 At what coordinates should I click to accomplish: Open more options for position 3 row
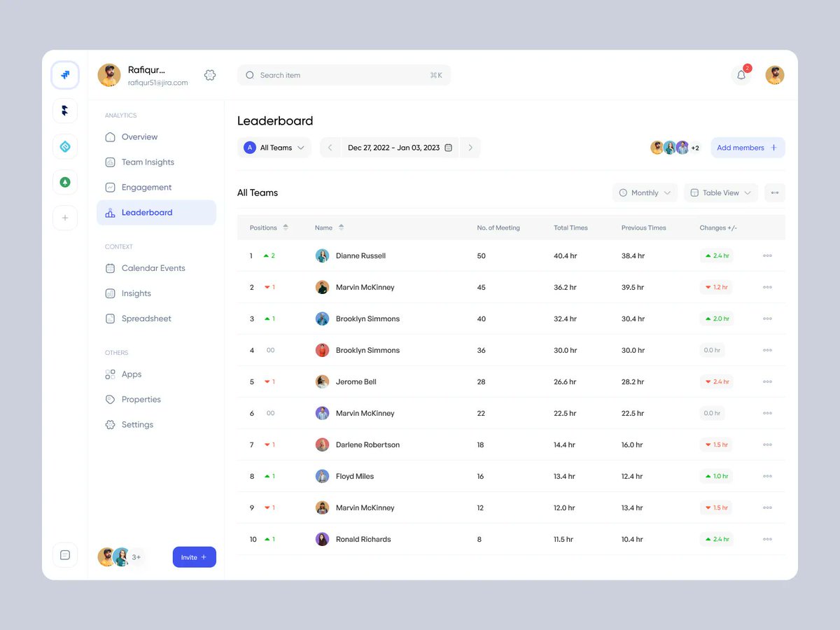pyautogui.click(x=767, y=318)
